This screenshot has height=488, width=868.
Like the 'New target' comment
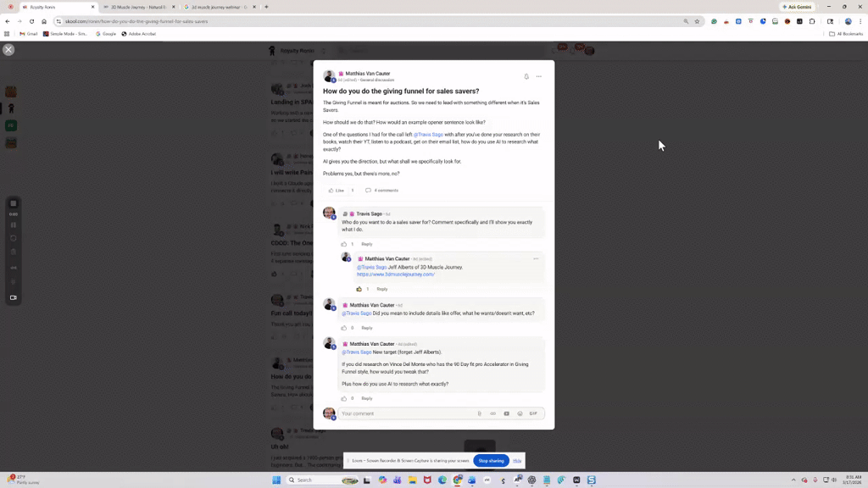pyautogui.click(x=344, y=398)
